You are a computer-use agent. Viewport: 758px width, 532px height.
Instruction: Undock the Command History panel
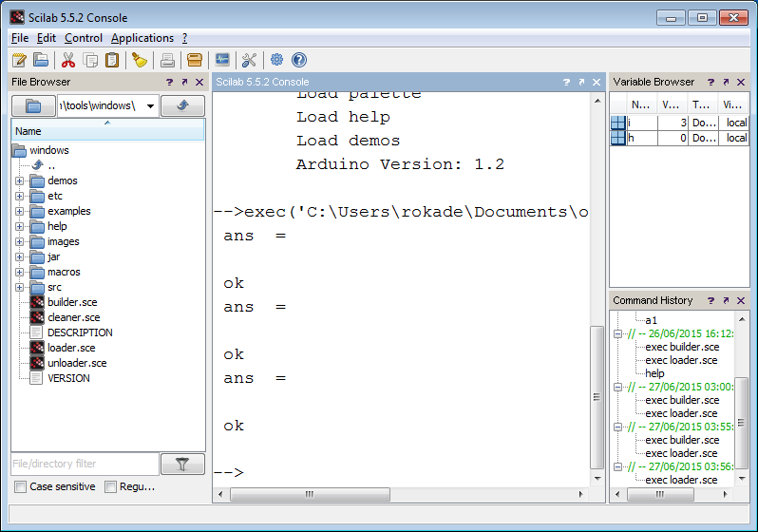point(726,301)
